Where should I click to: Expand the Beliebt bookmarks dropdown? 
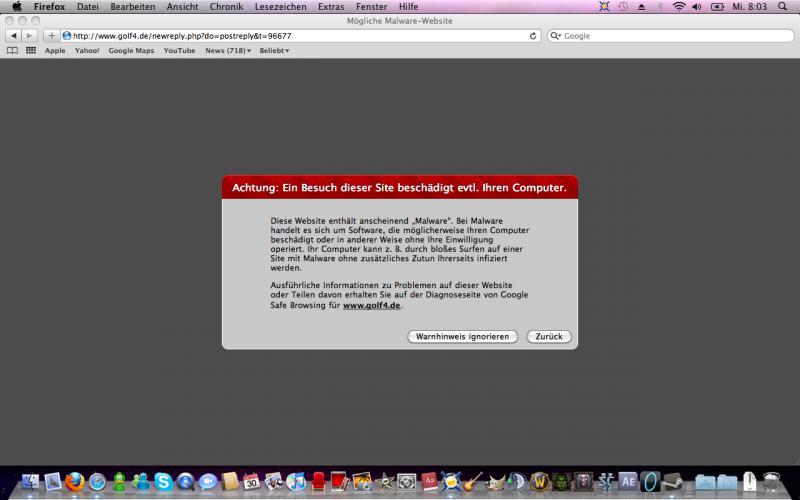tap(274, 51)
